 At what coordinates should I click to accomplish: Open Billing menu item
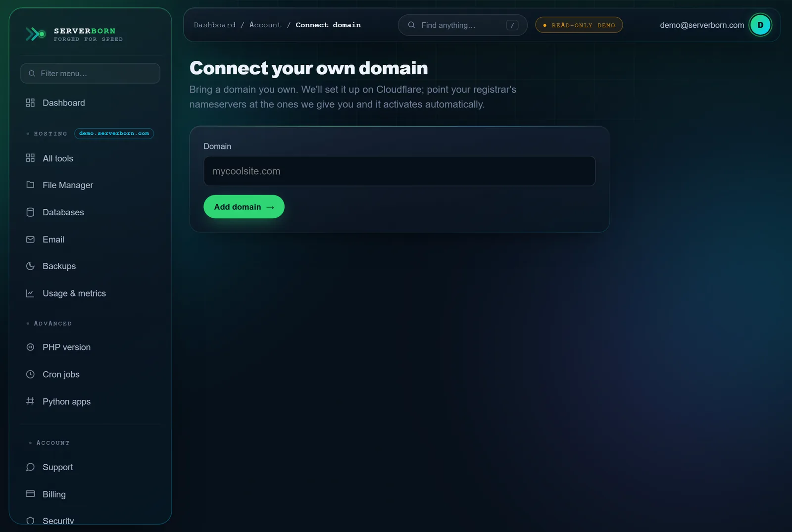pyautogui.click(x=90, y=494)
